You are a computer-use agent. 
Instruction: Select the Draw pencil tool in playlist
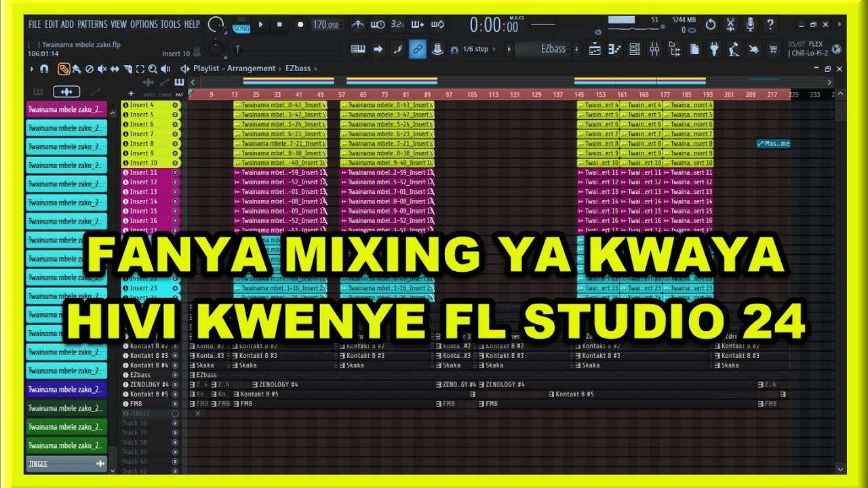(64, 68)
